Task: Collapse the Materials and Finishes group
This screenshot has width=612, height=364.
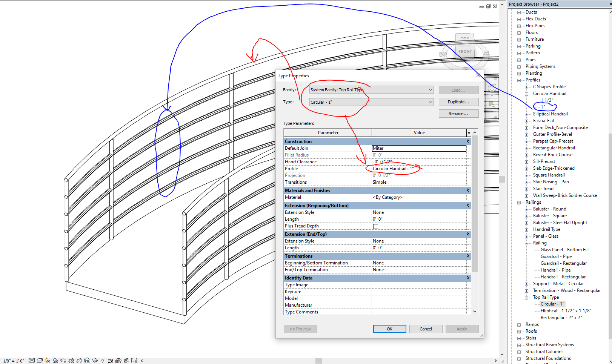Action: point(467,190)
